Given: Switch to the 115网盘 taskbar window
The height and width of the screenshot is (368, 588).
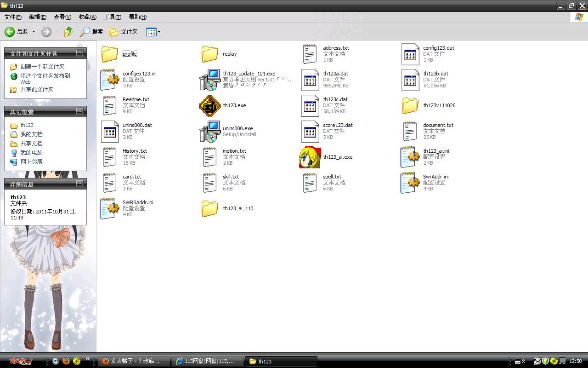Looking at the screenshot, I should point(206,361).
